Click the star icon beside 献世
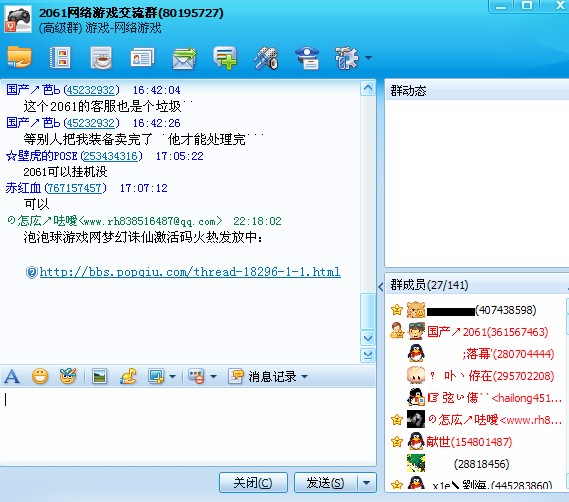This screenshot has width=569, height=502. 397,442
